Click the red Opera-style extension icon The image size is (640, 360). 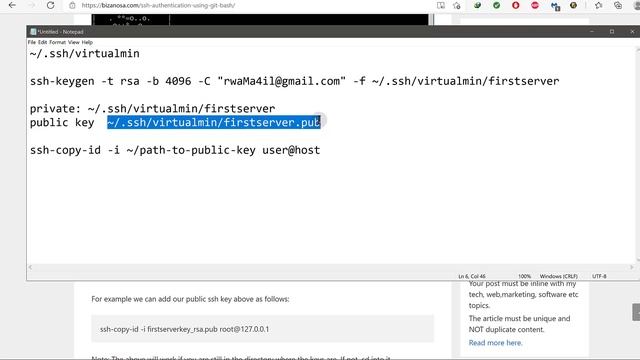coord(516,5)
